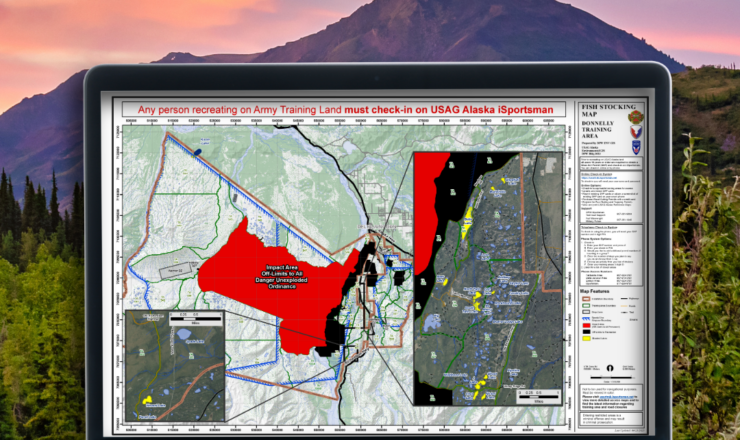
Task: Open the blue Online Check-In System link
Action: 599,178
